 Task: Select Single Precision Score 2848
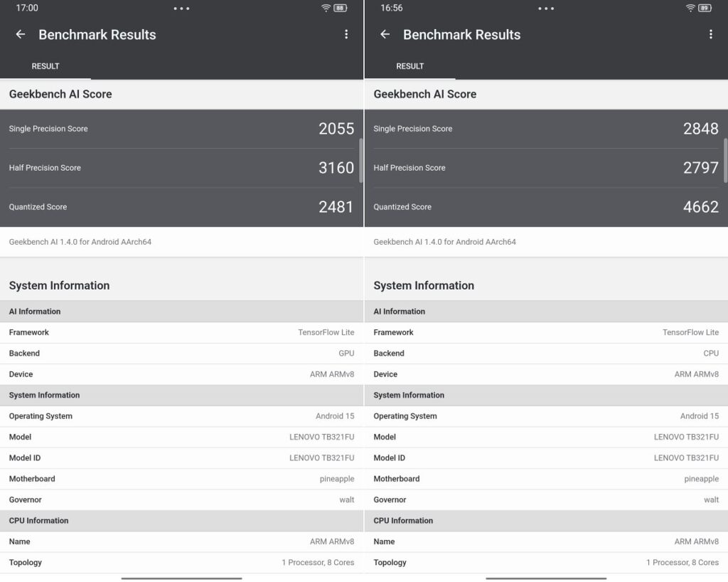[546, 129]
